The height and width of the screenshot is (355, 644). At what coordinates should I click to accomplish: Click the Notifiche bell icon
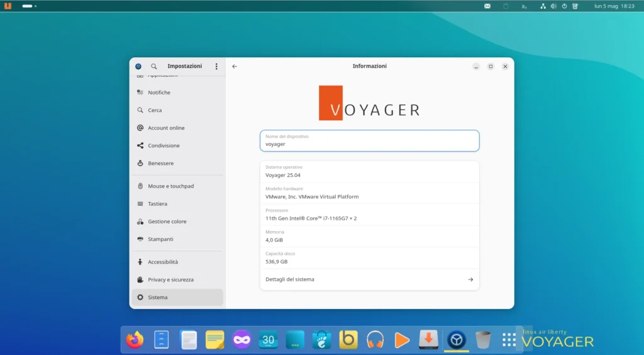140,93
